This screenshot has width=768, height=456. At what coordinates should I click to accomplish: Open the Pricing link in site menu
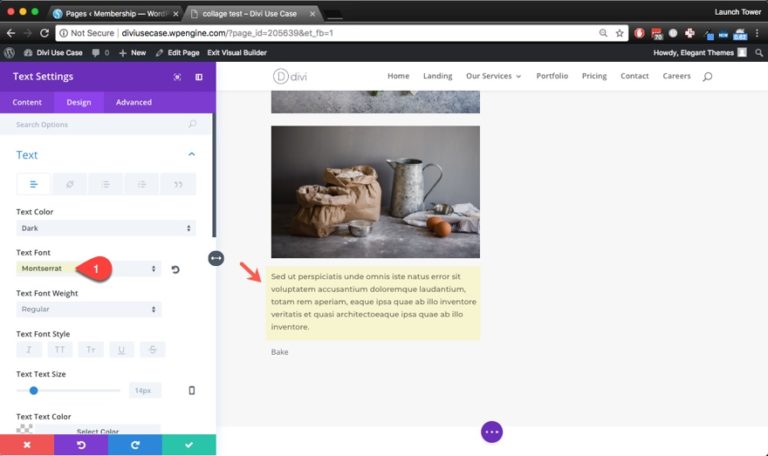click(594, 76)
